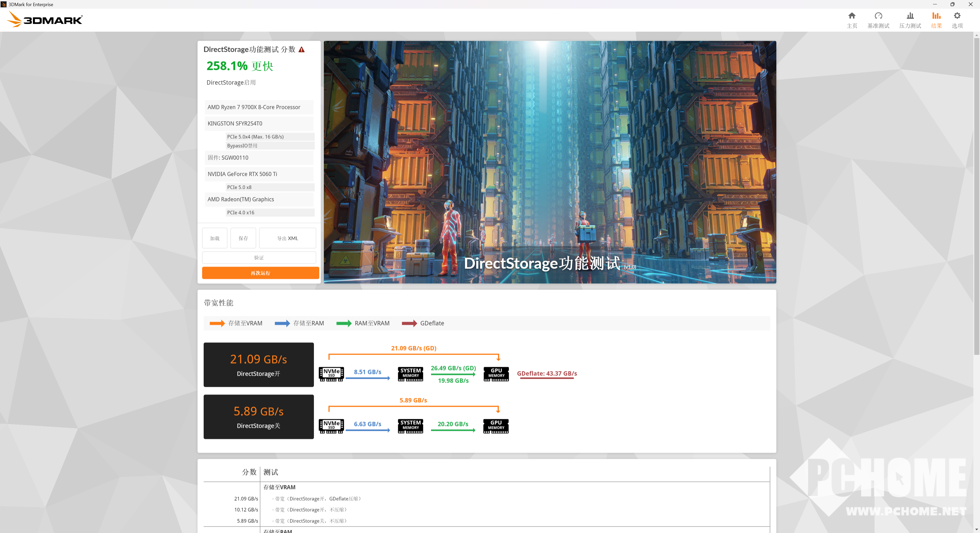The image size is (980, 533).
Task: Click the 3DMark title bar app icon
Action: (x=3, y=4)
